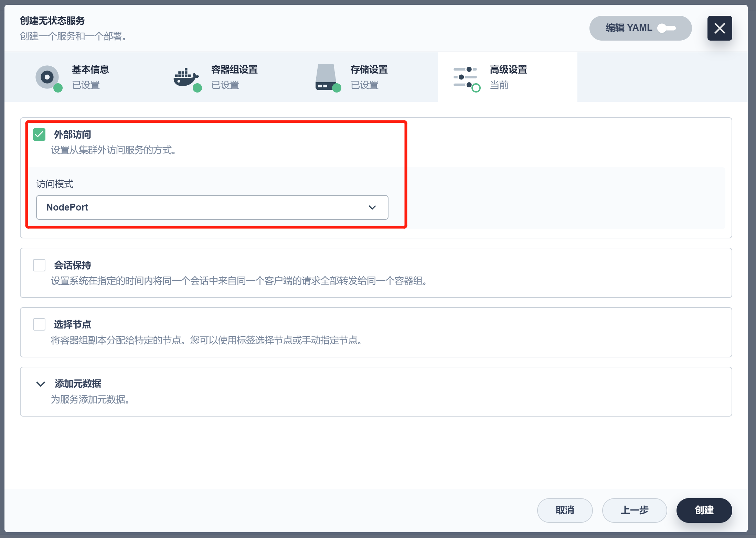Image resolution: width=756 pixels, height=538 pixels.
Task: Click the Docker whale pod settings icon
Action: [x=186, y=77]
